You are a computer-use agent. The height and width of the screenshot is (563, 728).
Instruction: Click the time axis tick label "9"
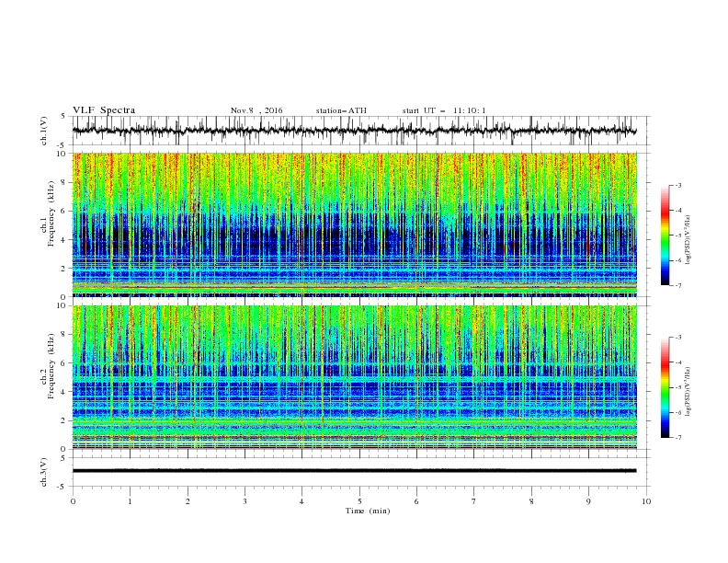[588, 501]
